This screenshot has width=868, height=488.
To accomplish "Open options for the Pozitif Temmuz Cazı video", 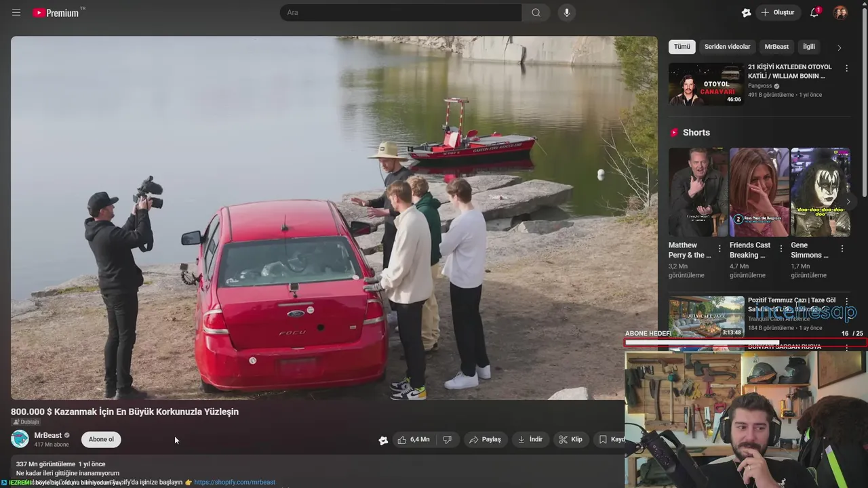I will 846,301.
